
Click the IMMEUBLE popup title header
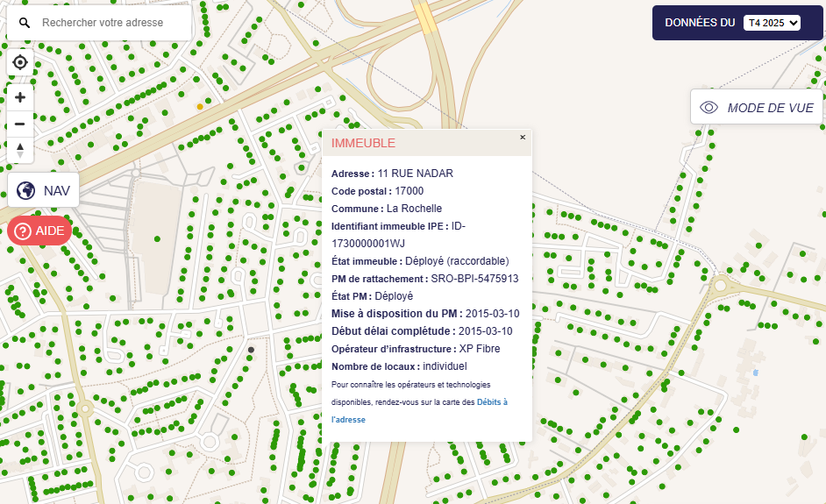point(363,143)
